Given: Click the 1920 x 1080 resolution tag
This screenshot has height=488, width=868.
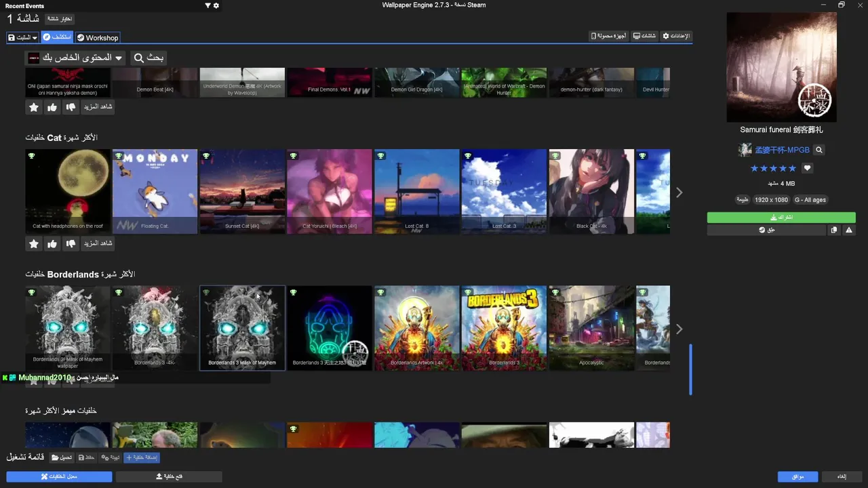Looking at the screenshot, I should coord(771,200).
